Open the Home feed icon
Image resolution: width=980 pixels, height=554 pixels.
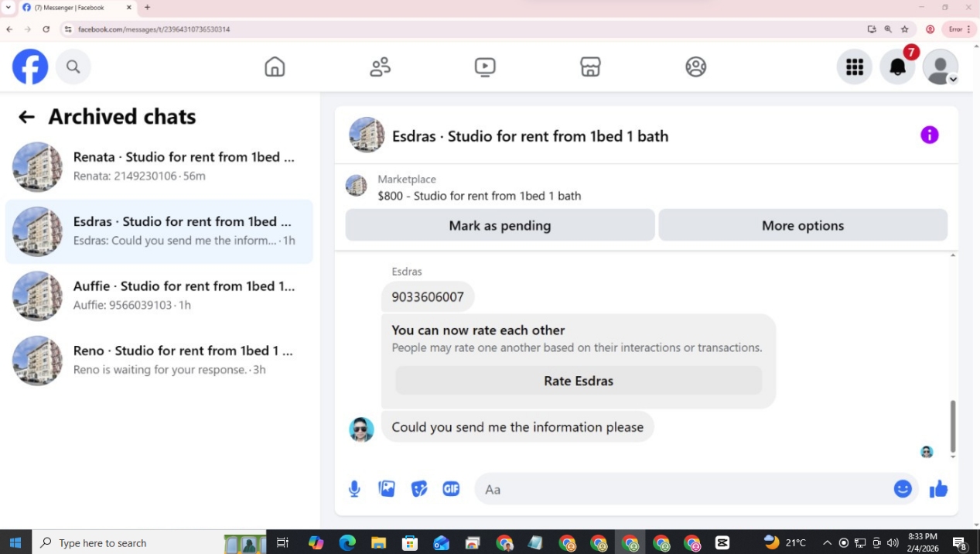[275, 67]
